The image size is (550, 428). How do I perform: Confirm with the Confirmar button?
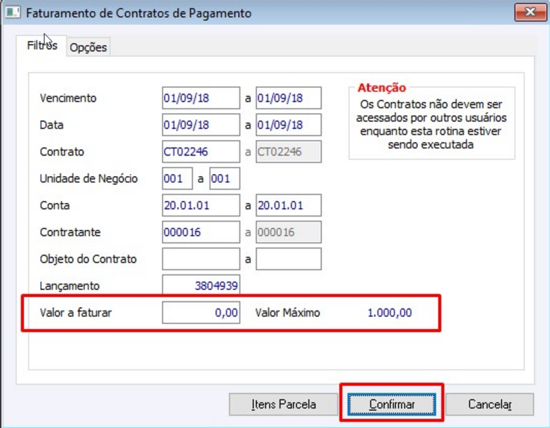point(391,404)
